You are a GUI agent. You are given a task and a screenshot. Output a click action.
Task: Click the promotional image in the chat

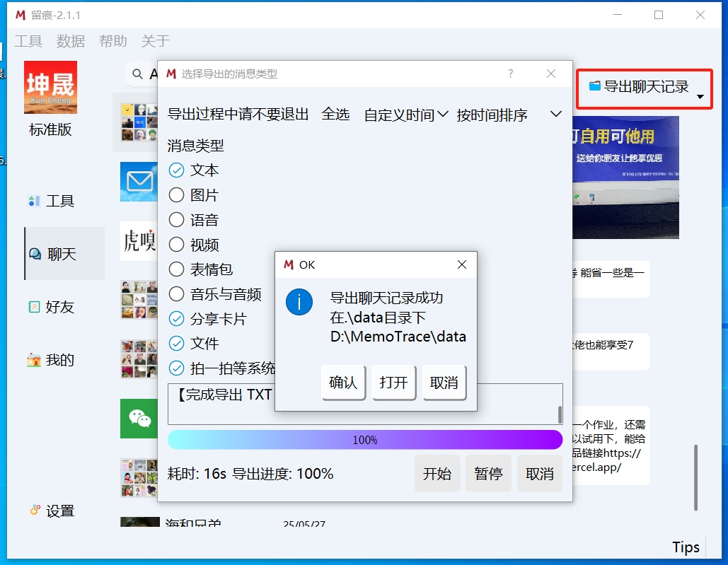pos(625,177)
